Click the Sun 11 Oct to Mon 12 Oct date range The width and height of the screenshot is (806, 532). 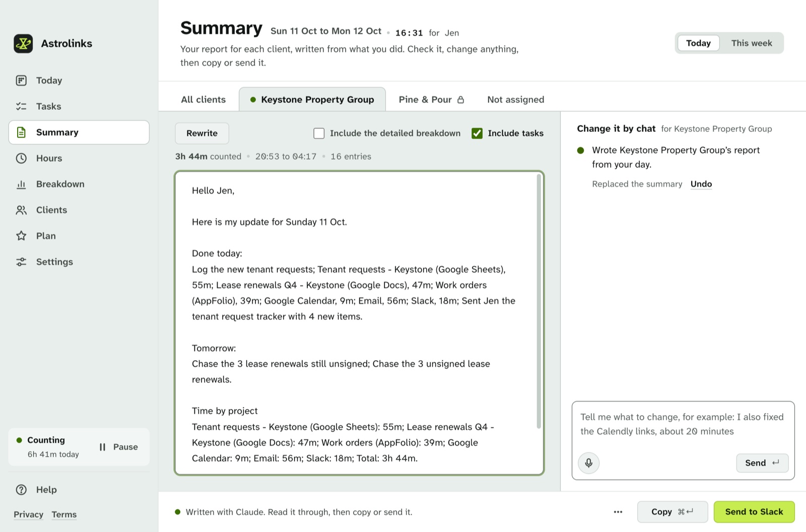tap(326, 31)
